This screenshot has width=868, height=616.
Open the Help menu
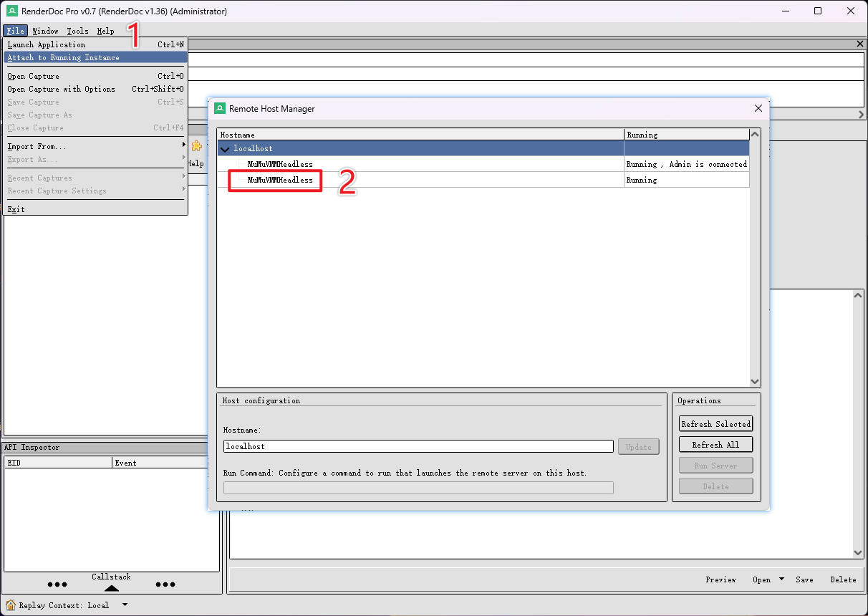click(x=105, y=31)
